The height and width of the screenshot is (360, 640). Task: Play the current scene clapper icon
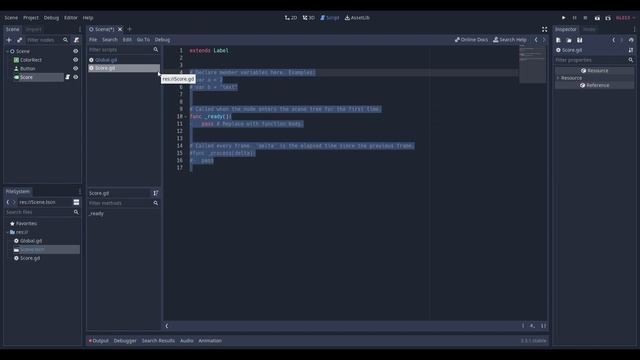tap(597, 18)
